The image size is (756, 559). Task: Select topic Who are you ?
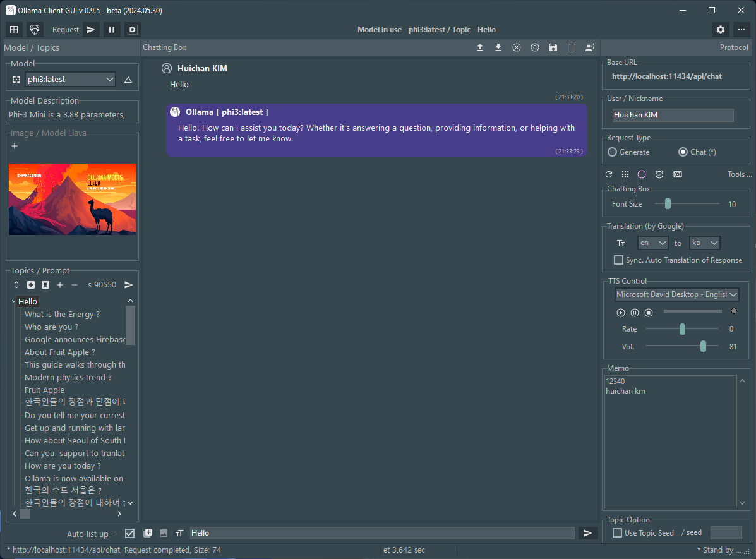point(52,327)
